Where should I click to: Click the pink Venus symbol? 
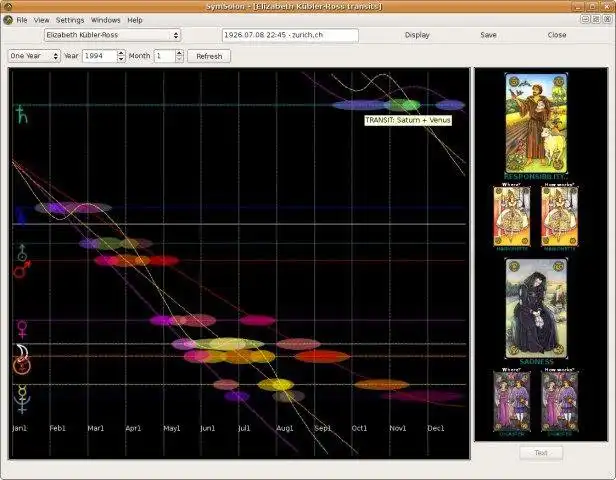20,327
